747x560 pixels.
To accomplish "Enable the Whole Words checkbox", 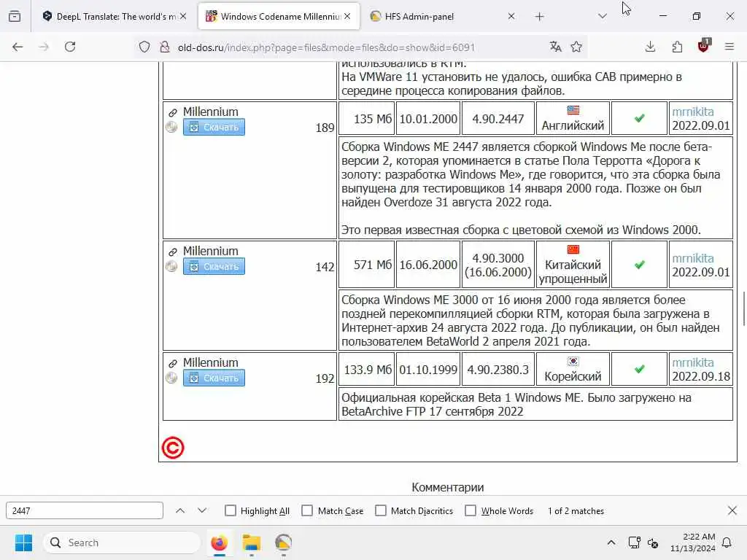I will click(471, 510).
